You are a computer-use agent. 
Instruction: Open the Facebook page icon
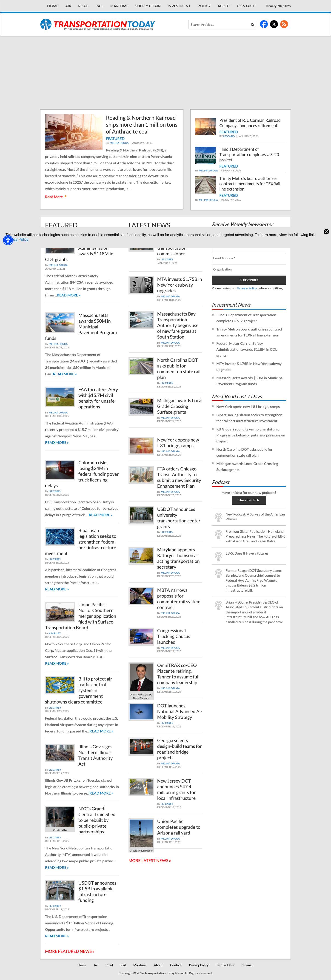pyautogui.click(x=264, y=24)
